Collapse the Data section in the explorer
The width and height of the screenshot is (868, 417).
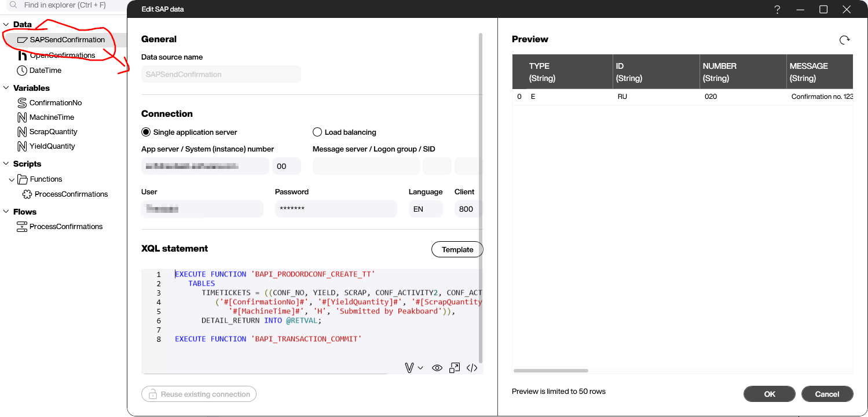coord(6,24)
